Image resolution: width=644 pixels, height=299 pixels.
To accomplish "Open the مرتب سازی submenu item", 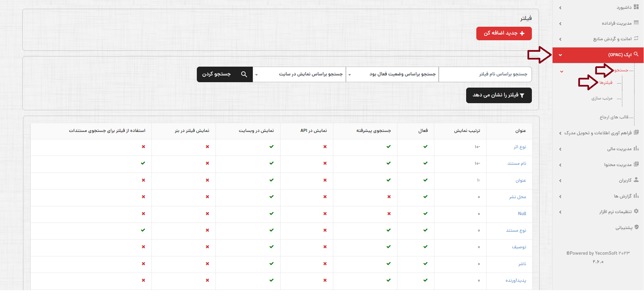I will click(602, 98).
